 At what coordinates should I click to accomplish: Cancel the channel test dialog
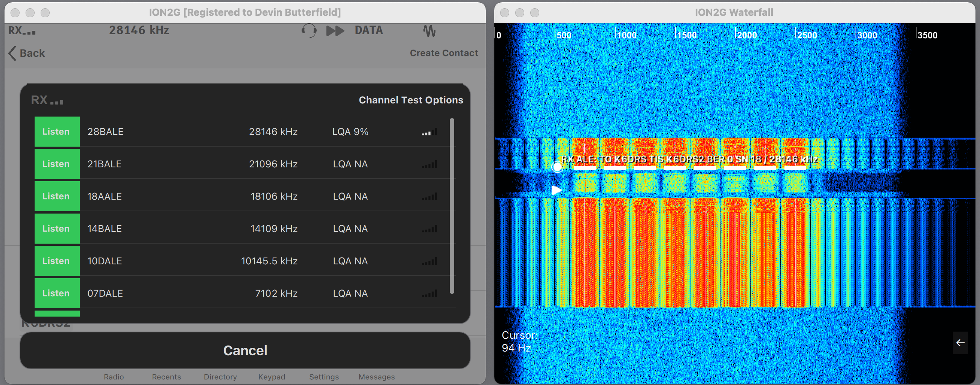pyautogui.click(x=245, y=350)
